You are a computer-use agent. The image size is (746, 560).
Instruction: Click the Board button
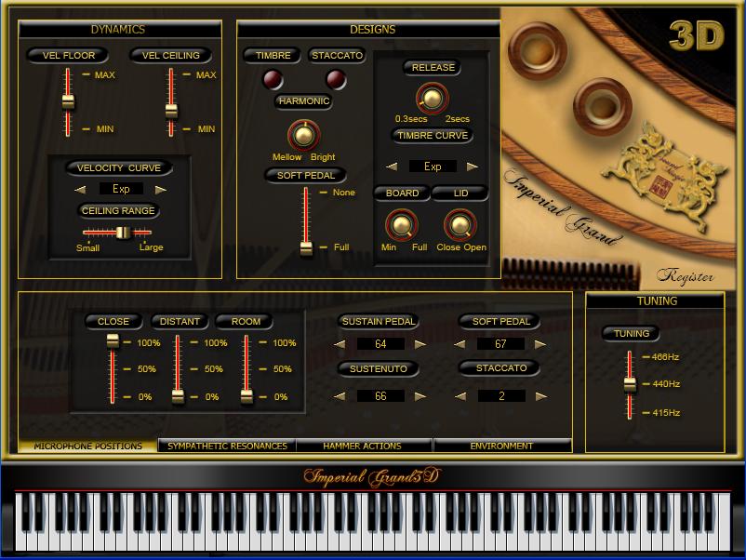click(x=402, y=193)
